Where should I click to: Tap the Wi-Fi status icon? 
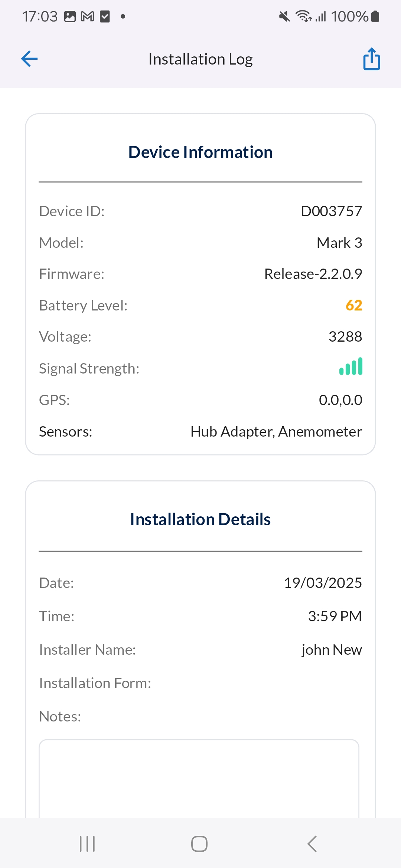(x=303, y=17)
